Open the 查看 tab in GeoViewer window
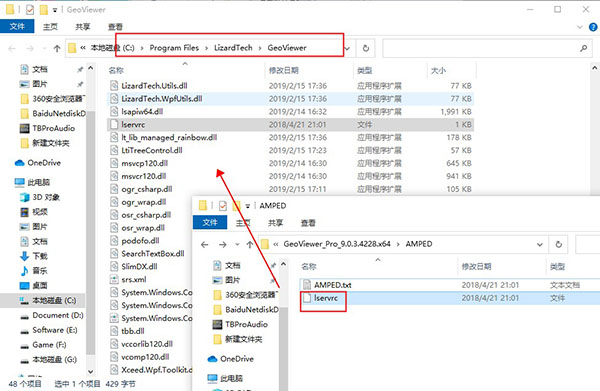600x391 pixels. point(115,26)
